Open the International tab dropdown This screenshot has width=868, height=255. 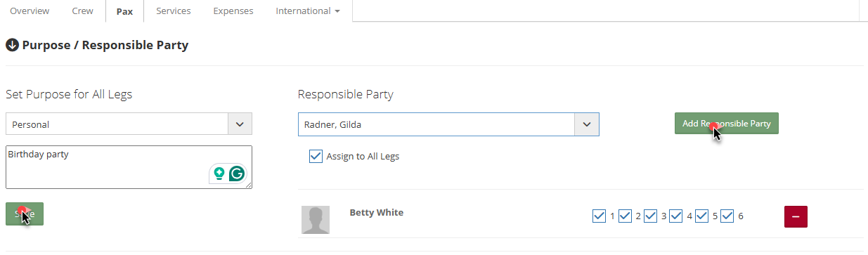308,11
